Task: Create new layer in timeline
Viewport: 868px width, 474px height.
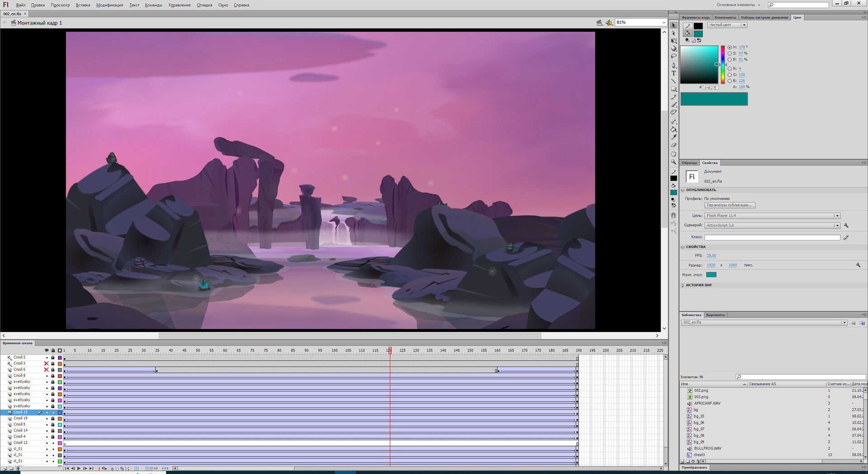Action: (x=4, y=468)
